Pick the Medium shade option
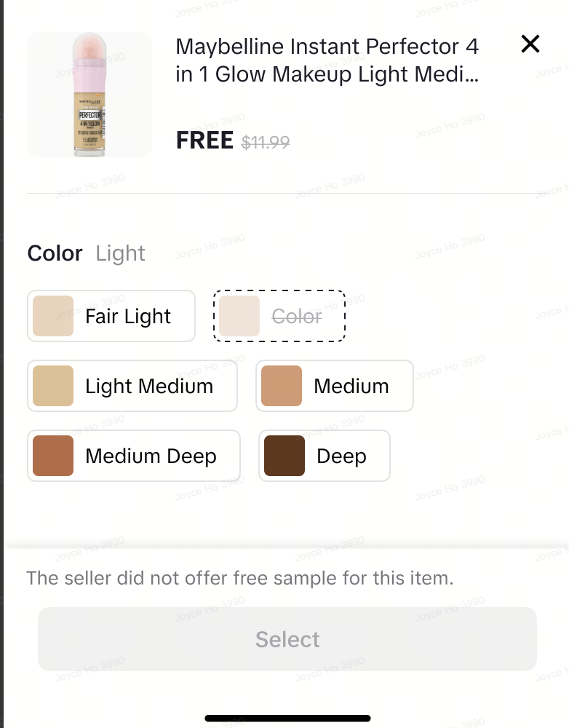The width and height of the screenshot is (569, 728). 351,387
